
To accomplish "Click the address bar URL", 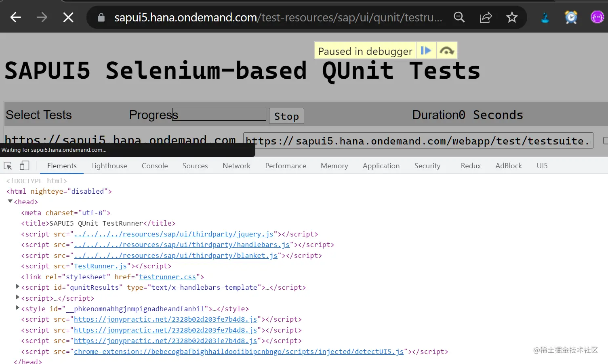I will [x=278, y=17].
